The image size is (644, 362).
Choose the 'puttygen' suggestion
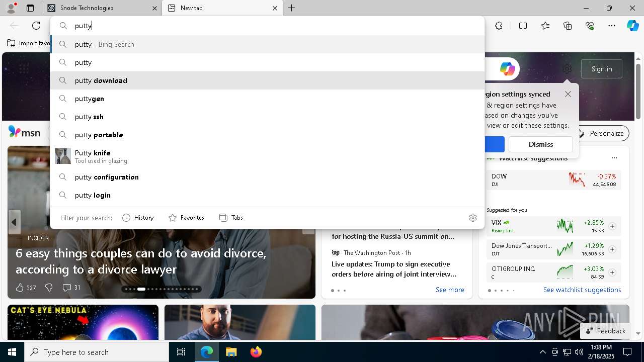pyautogui.click(x=267, y=99)
